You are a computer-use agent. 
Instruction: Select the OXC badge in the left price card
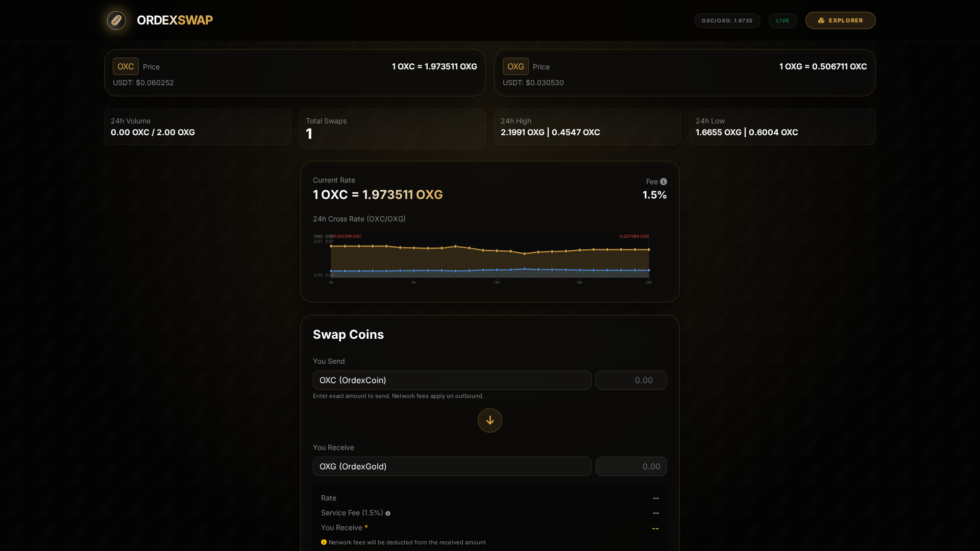point(125,66)
